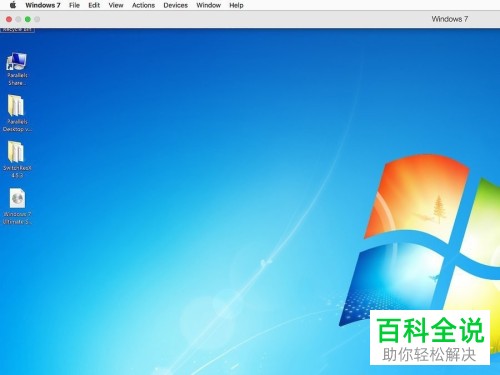Open the Help menu
500x375 pixels.
pos(236,5)
